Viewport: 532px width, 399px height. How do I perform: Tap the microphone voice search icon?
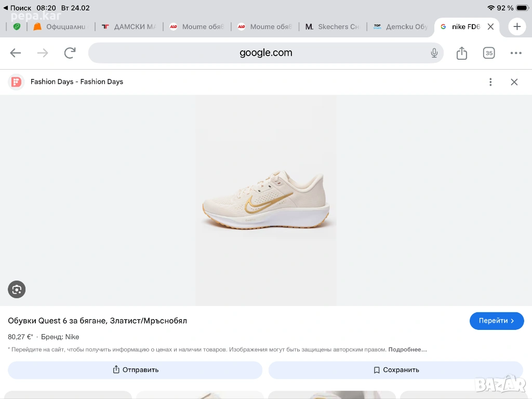[434, 53]
